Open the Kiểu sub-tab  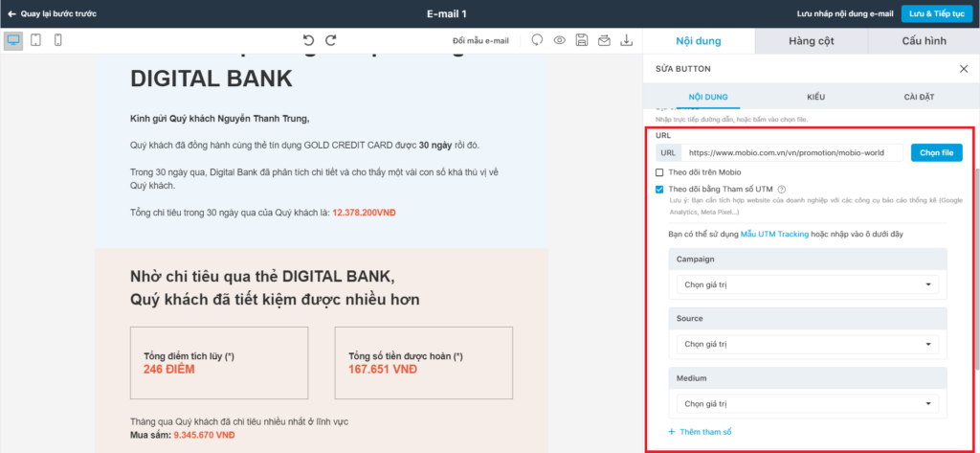tap(815, 98)
